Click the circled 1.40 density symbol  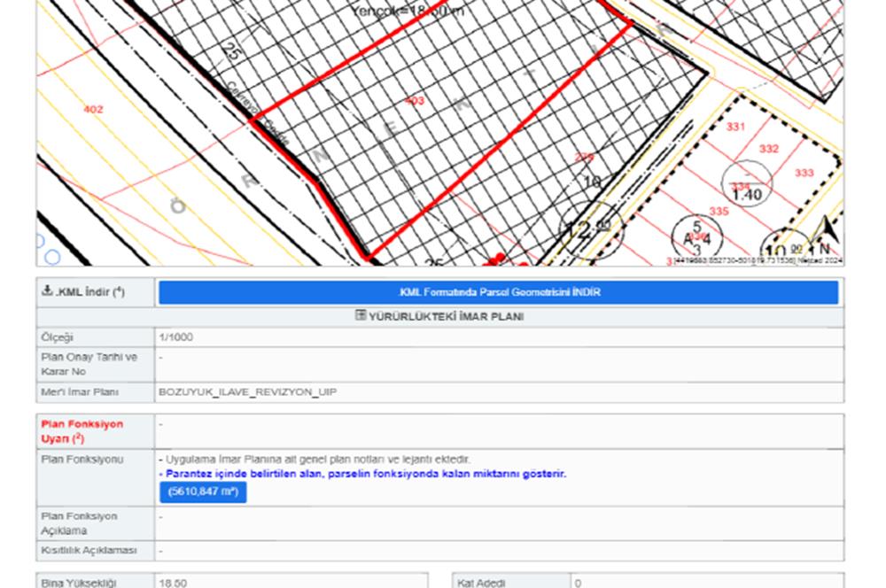[746, 187]
